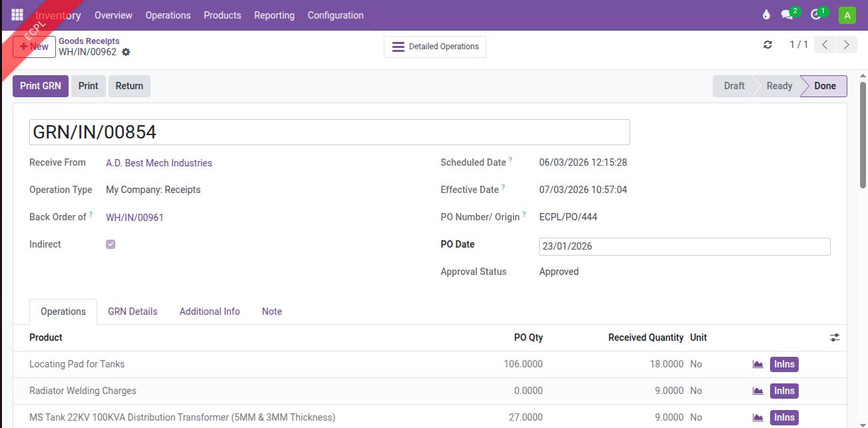868x428 pixels.
Task: Open the column settings adjuster icon
Action: tap(835, 337)
